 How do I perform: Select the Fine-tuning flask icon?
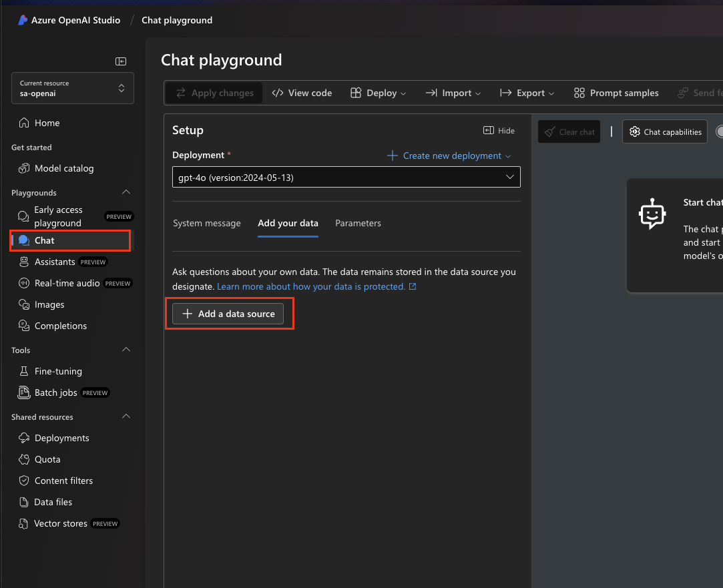pyautogui.click(x=24, y=371)
